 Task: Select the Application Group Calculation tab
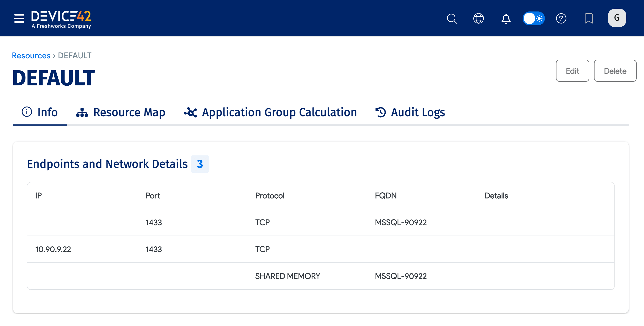pyautogui.click(x=279, y=112)
